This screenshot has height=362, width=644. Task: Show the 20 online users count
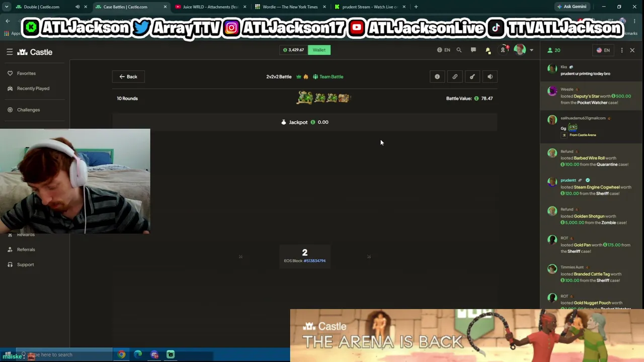(554, 50)
